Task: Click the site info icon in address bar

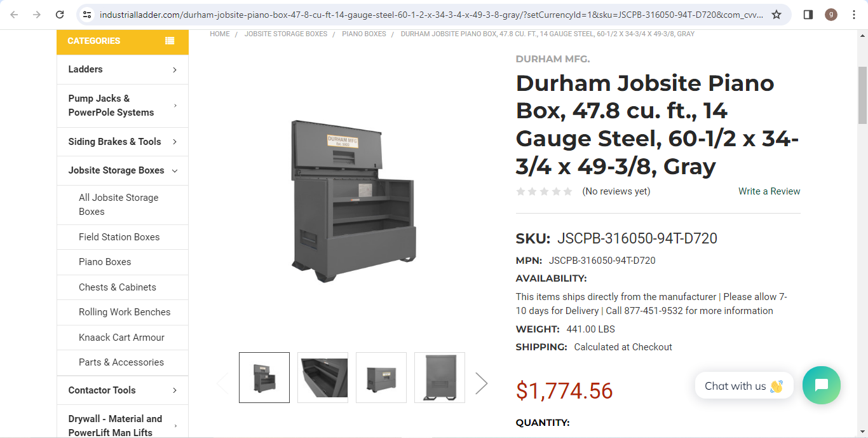Action: 88,15
